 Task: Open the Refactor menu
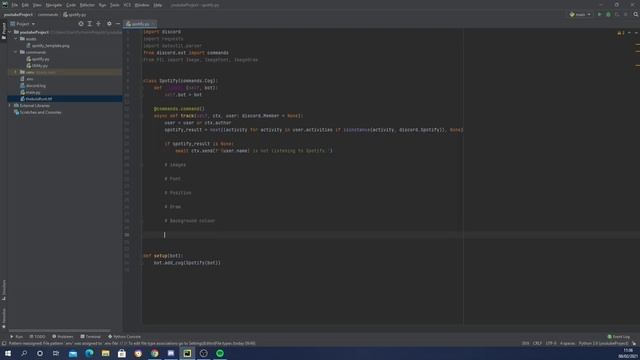coord(87,5)
